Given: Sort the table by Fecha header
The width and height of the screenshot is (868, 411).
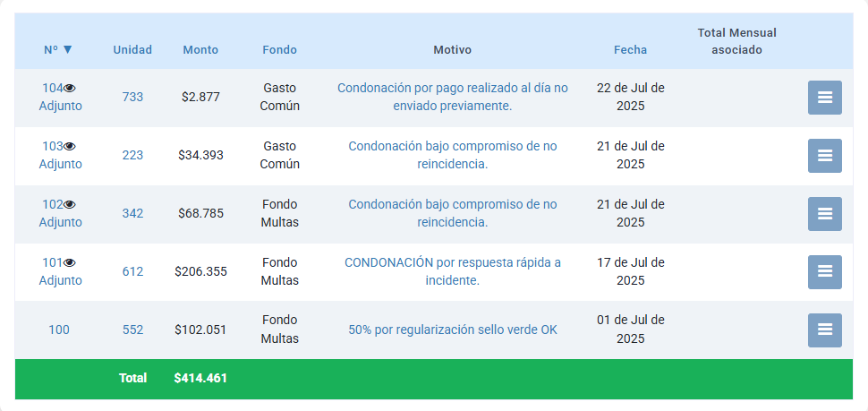Looking at the screenshot, I should pos(630,50).
